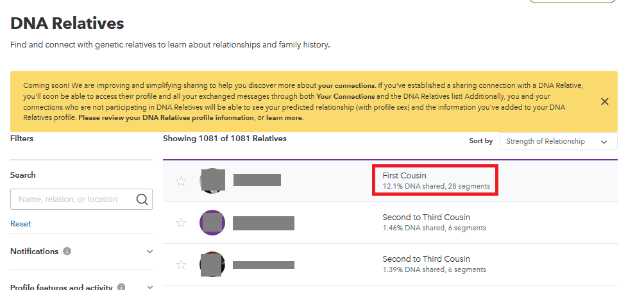The width and height of the screenshot is (644, 290).
Task: Star the First Cousin relative
Action: click(x=181, y=181)
